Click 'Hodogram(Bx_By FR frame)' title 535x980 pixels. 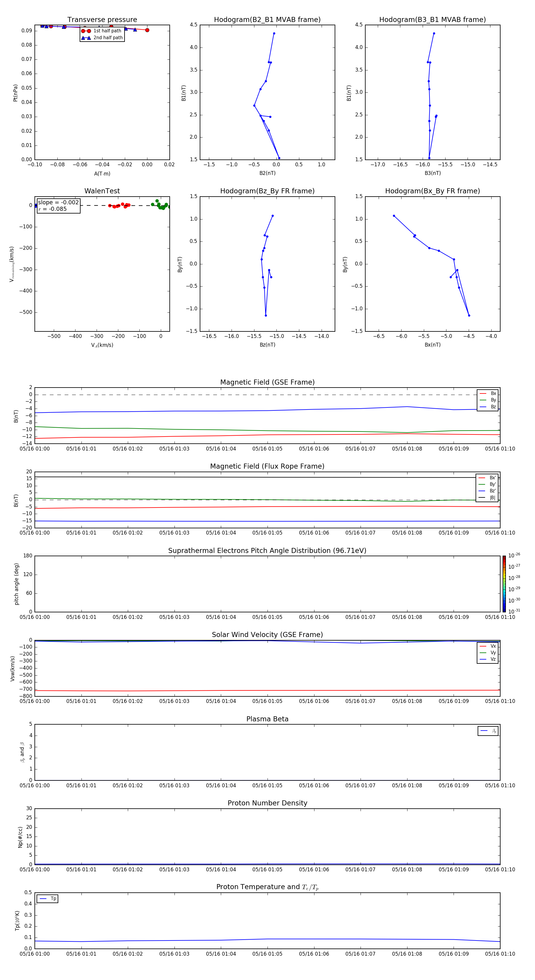(x=432, y=191)
